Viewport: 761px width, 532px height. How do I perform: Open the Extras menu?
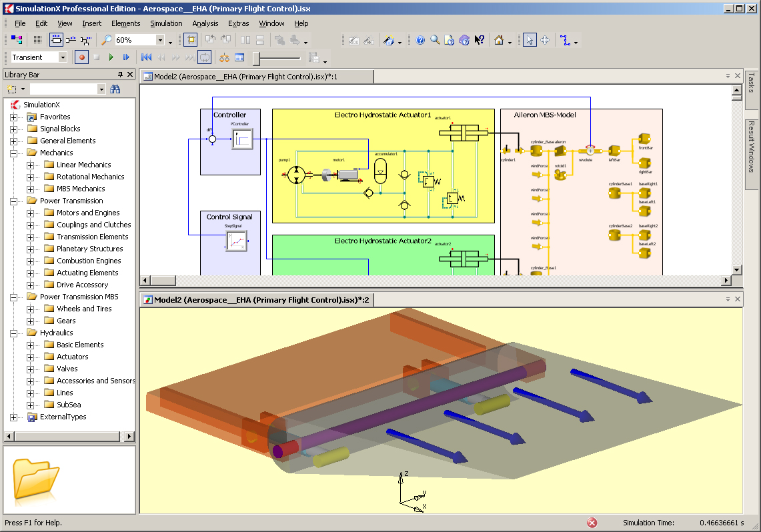tap(238, 23)
